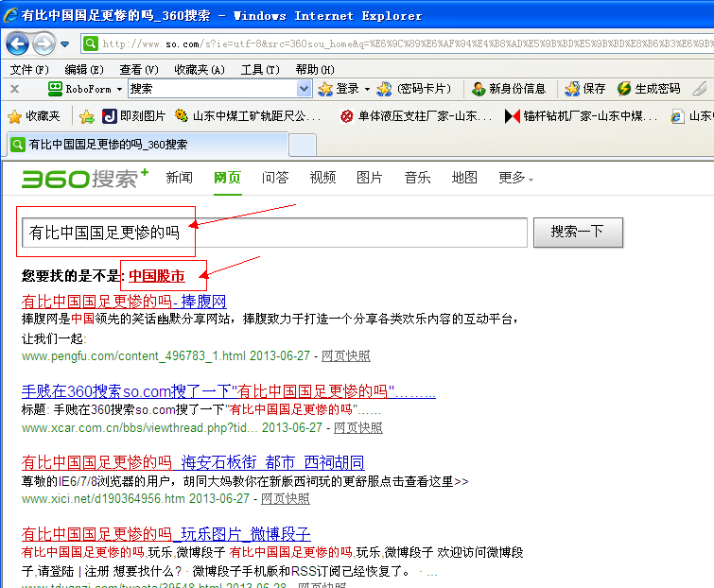Open 网页快照 for pengfu.com result
This screenshot has height=588, width=714.
pos(345,355)
